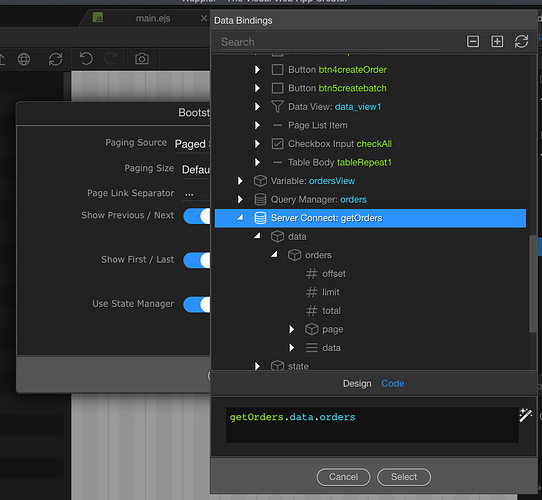The height and width of the screenshot is (500, 542).
Task: Click the undo arrow icon
Action: coord(86,59)
